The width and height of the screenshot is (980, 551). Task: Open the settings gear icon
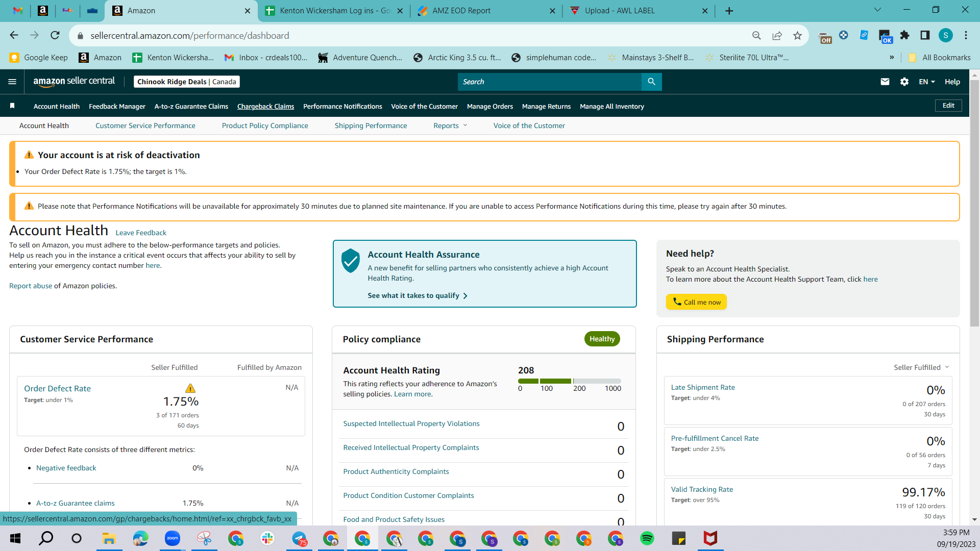pyautogui.click(x=904, y=82)
